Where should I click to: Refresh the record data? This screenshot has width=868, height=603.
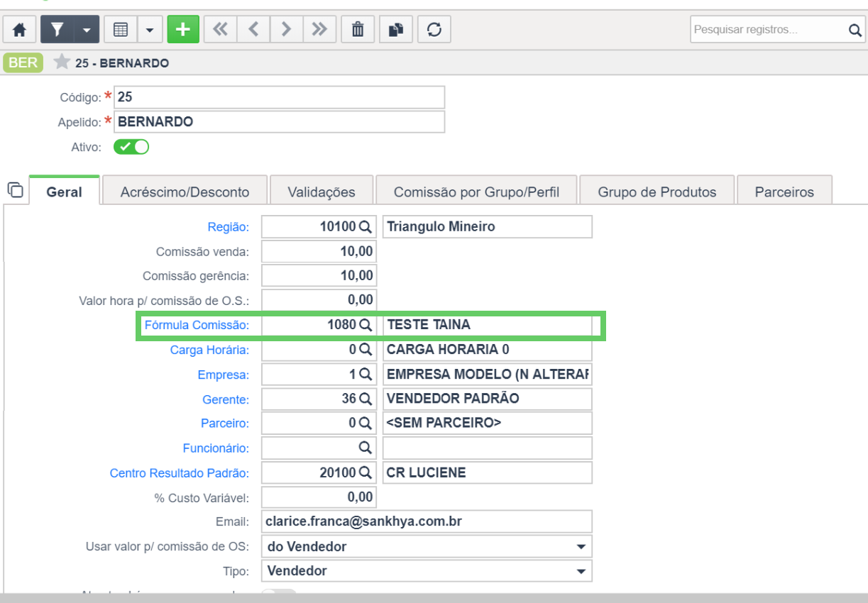point(434,30)
